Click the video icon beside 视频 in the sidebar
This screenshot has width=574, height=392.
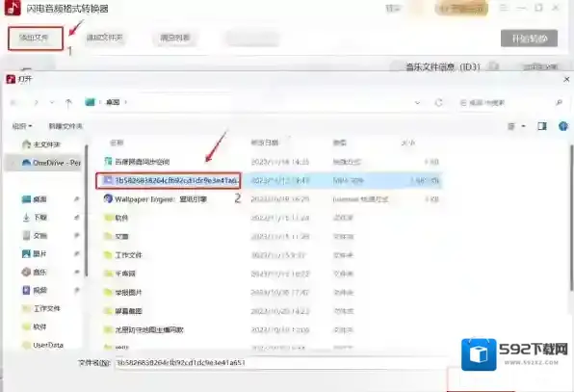point(26,290)
